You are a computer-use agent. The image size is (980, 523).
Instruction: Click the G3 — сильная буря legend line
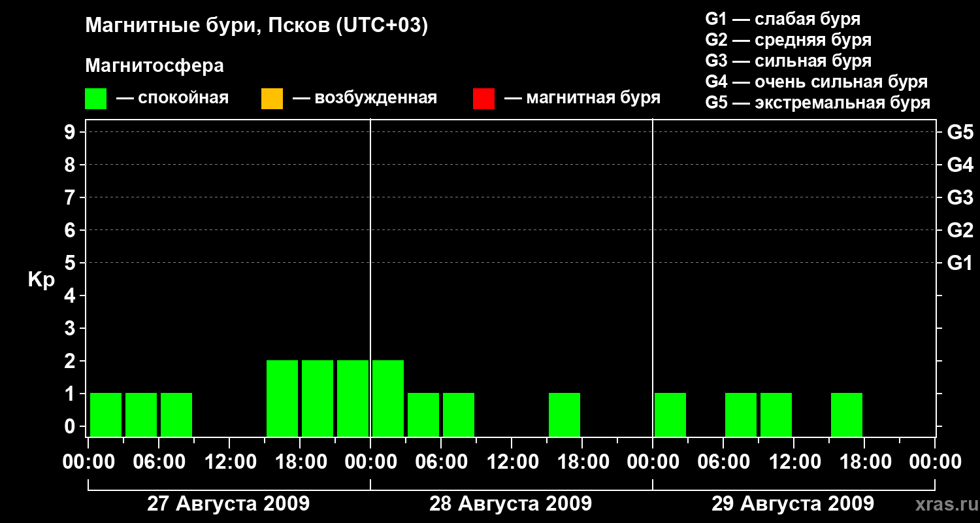pyautogui.click(x=789, y=61)
